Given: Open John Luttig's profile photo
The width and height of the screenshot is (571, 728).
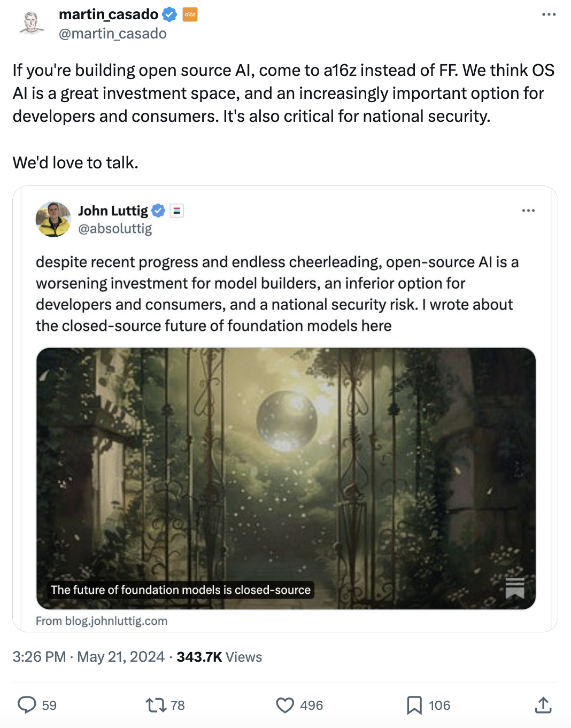Looking at the screenshot, I should 53,219.
